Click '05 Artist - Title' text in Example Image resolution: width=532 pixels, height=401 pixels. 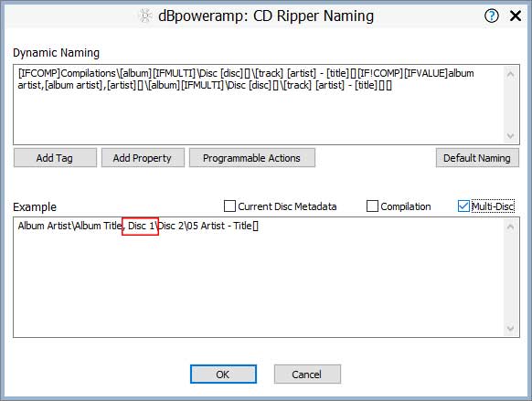219,226
